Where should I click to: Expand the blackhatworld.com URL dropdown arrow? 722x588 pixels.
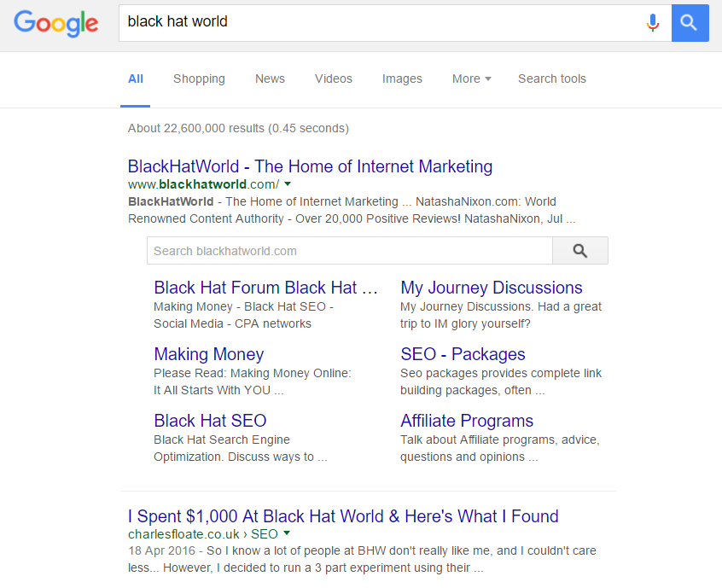288,184
